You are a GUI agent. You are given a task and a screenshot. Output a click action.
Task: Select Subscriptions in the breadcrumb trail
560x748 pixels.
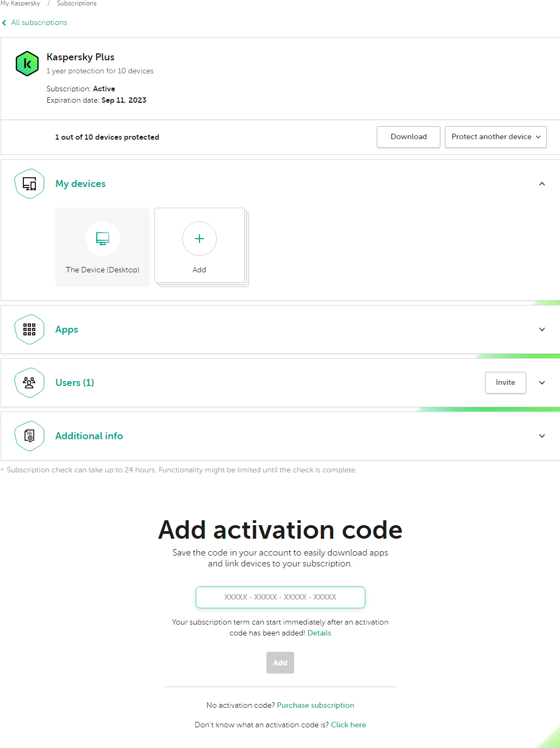point(76,4)
